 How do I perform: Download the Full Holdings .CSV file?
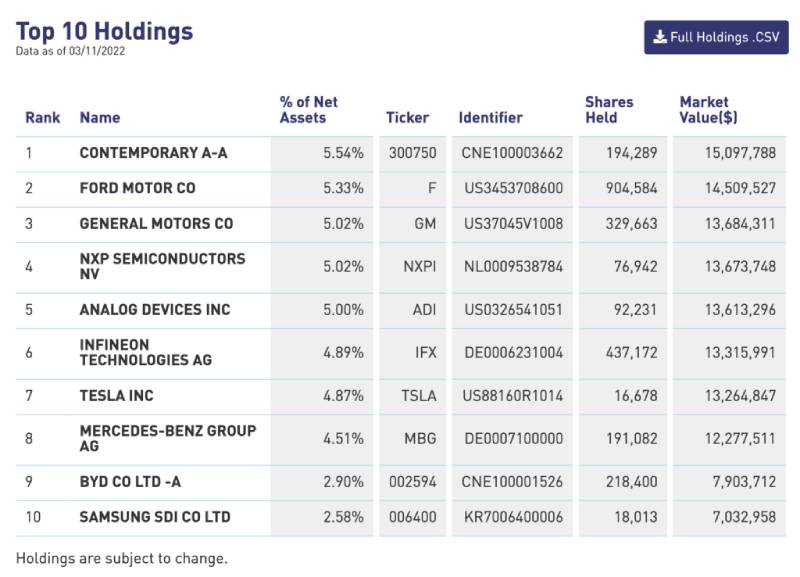(x=716, y=37)
